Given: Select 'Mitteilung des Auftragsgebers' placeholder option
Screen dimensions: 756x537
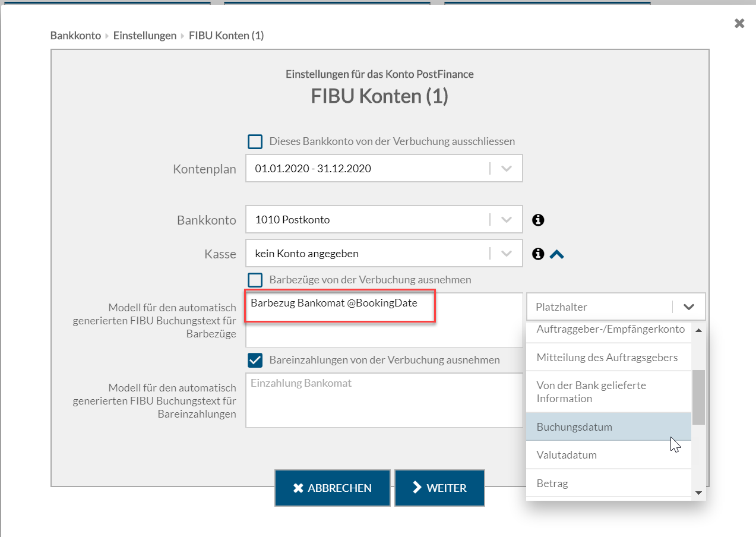Looking at the screenshot, I should (x=609, y=357).
